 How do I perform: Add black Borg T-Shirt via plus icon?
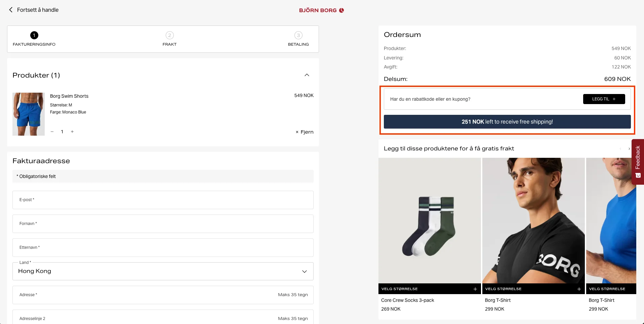(579, 289)
